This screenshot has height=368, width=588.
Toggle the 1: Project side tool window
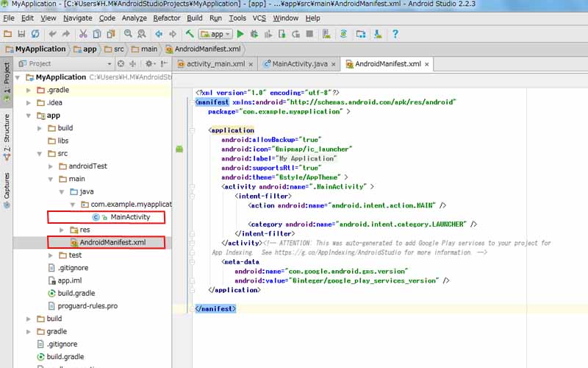(7, 82)
